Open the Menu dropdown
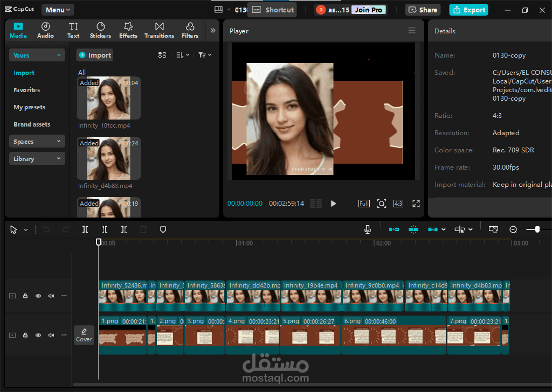The height and width of the screenshot is (392, 552). tap(57, 10)
